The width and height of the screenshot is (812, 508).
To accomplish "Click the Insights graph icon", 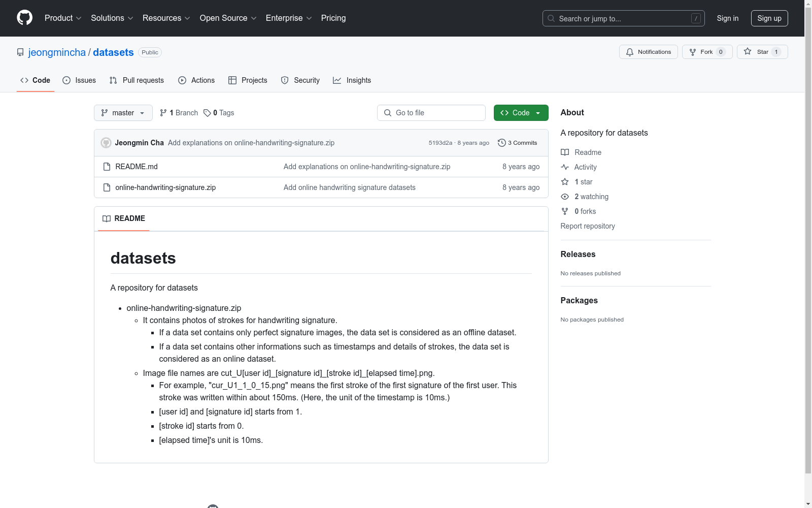I will pyautogui.click(x=337, y=80).
